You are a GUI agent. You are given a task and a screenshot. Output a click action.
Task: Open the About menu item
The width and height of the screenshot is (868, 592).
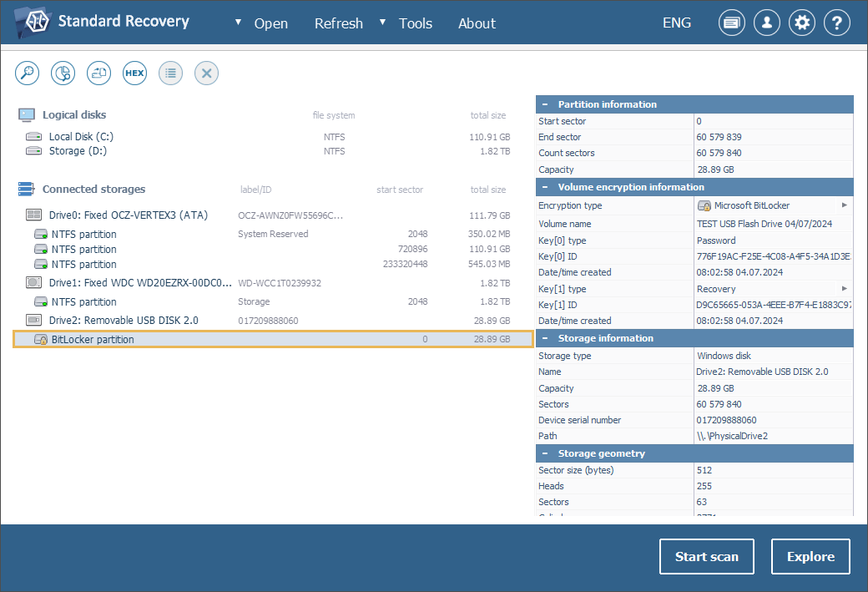[477, 23]
